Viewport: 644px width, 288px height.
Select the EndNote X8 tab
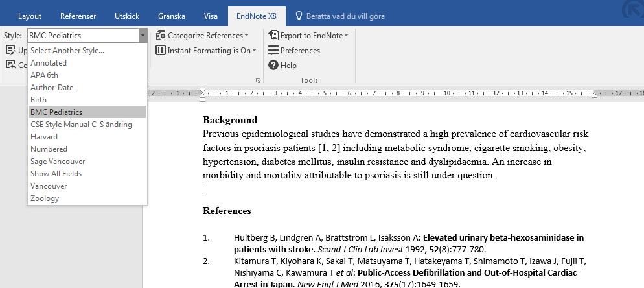click(x=257, y=16)
